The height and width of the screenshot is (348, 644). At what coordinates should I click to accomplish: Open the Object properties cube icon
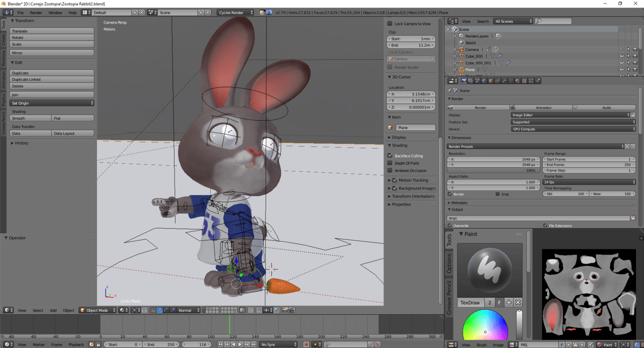[x=491, y=80]
